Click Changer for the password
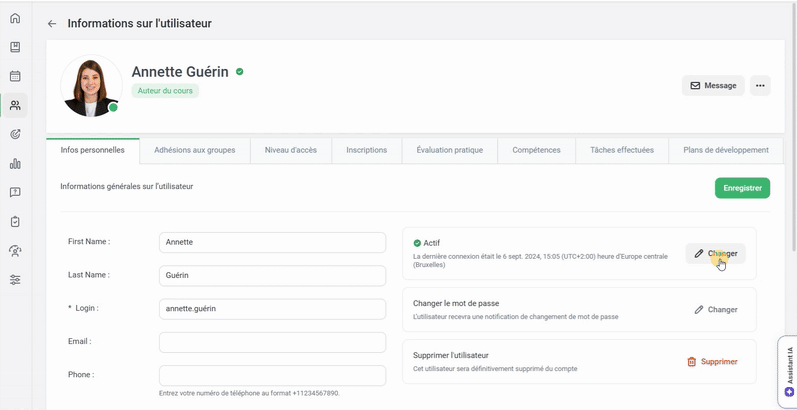The image size is (797, 410). pyautogui.click(x=715, y=310)
